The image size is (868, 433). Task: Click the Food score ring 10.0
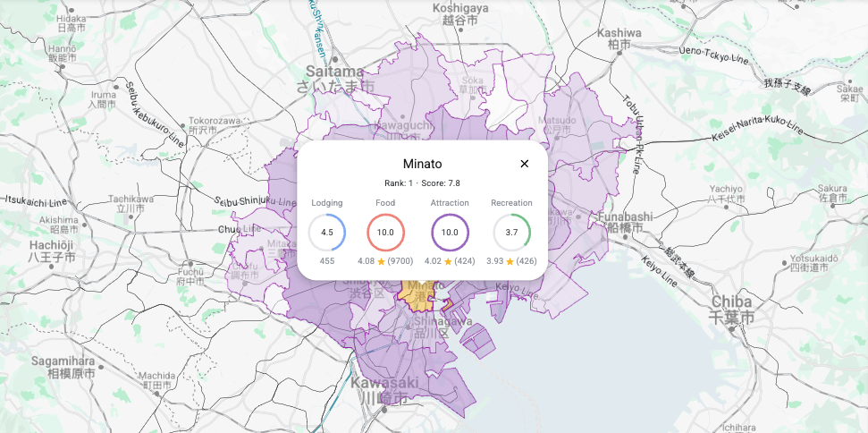[385, 233]
